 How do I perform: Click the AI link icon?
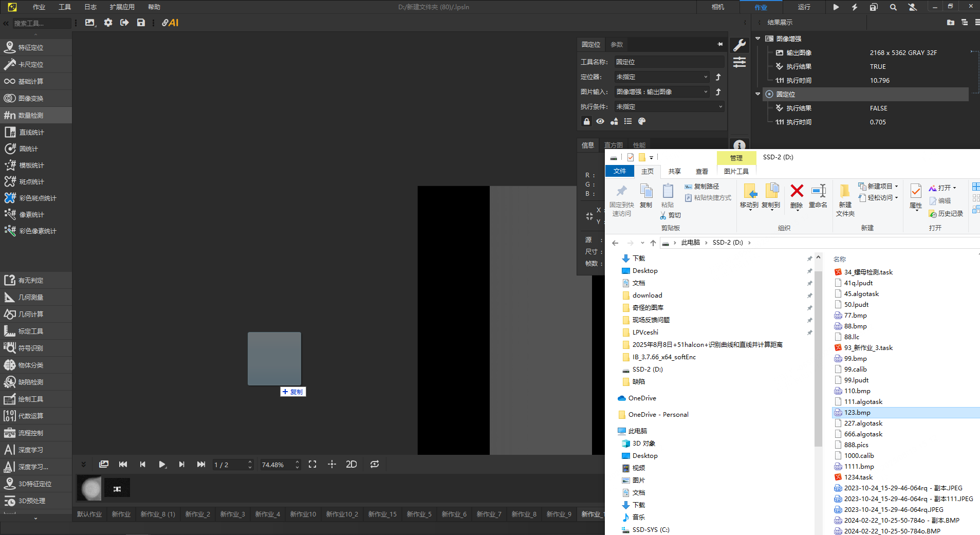pyautogui.click(x=170, y=23)
